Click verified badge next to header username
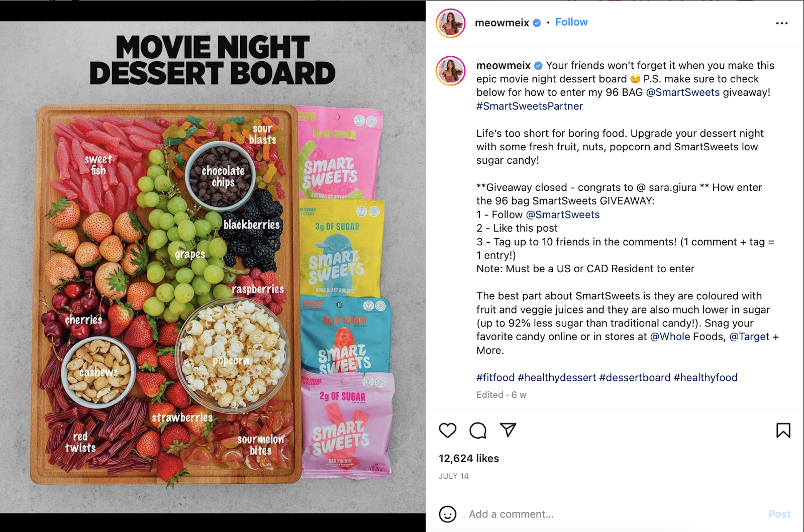This screenshot has height=532, width=804. tap(537, 23)
